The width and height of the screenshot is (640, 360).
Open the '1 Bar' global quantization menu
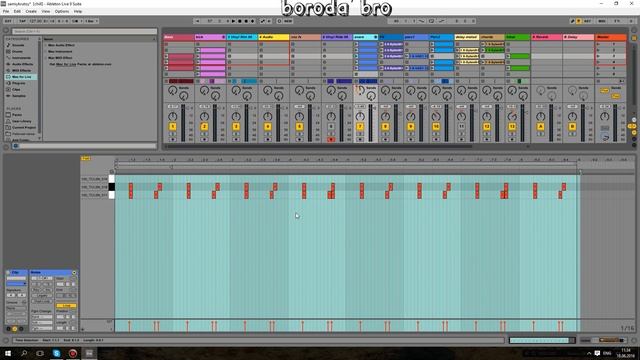91,21
